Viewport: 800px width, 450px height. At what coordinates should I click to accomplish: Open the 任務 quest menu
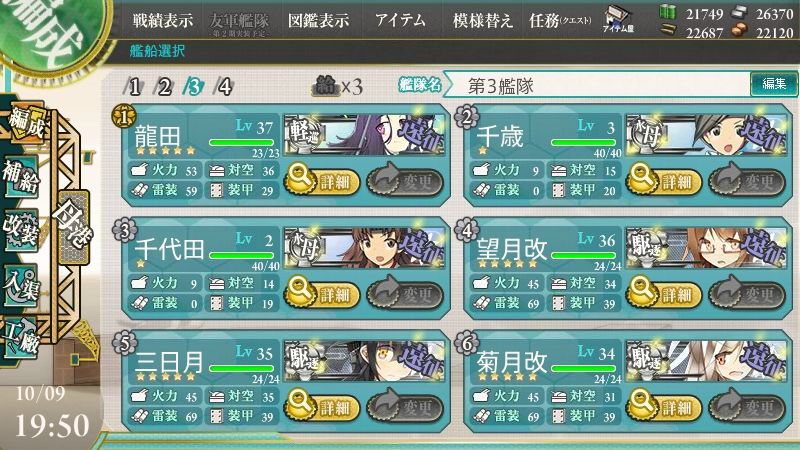(x=560, y=20)
